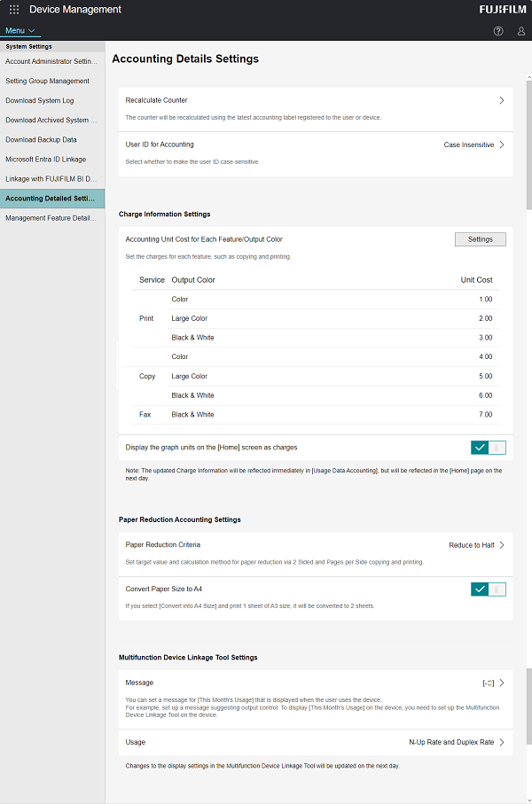The image size is (532, 804).
Task: Click the Recalculate Counter label
Action: pyautogui.click(x=156, y=100)
